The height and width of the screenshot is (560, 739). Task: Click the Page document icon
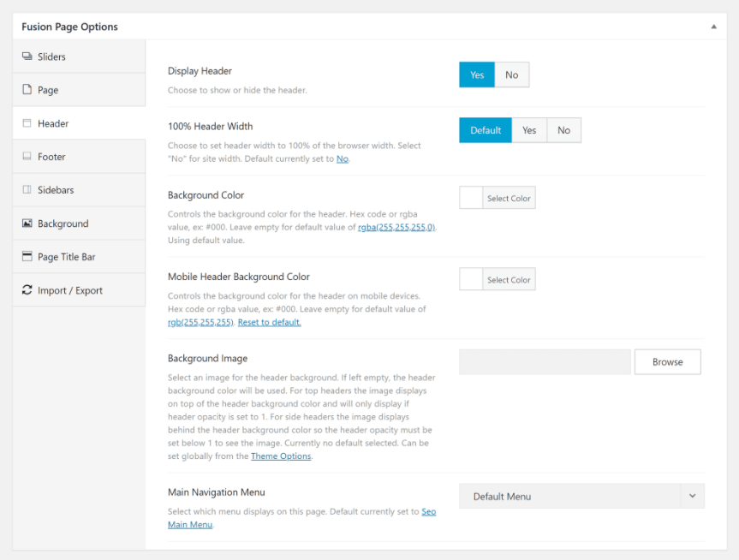tap(27, 90)
